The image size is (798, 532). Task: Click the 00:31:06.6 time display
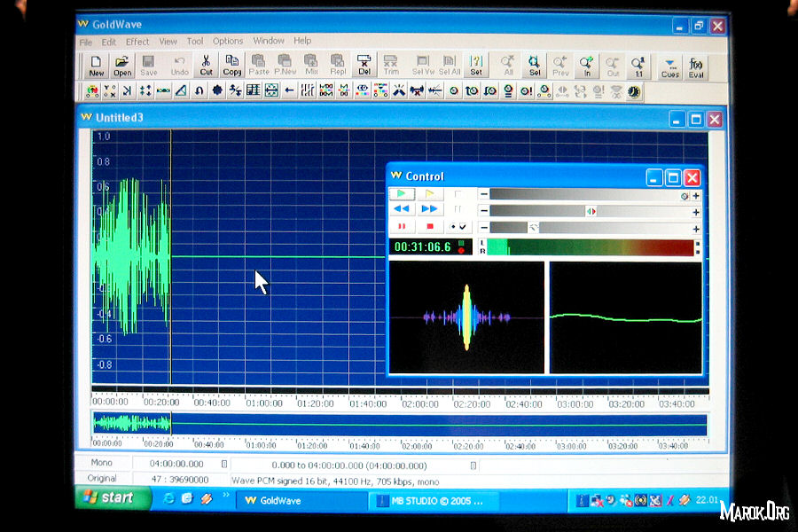pos(430,246)
